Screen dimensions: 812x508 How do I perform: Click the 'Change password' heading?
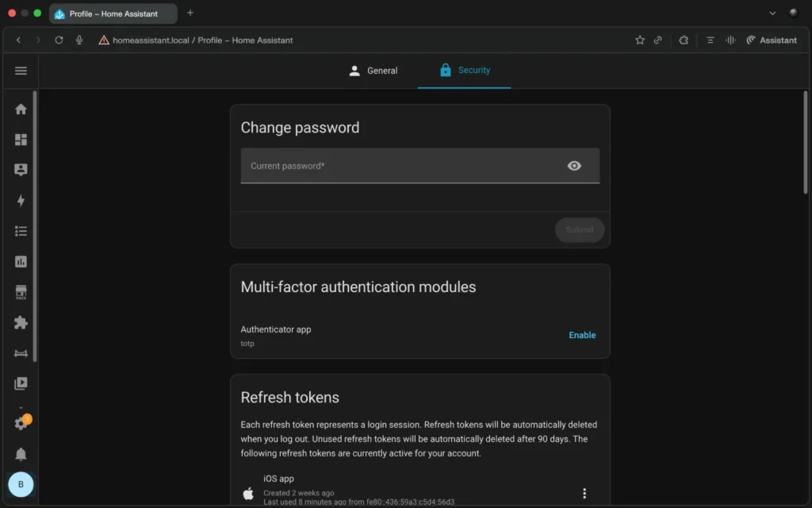(300, 128)
